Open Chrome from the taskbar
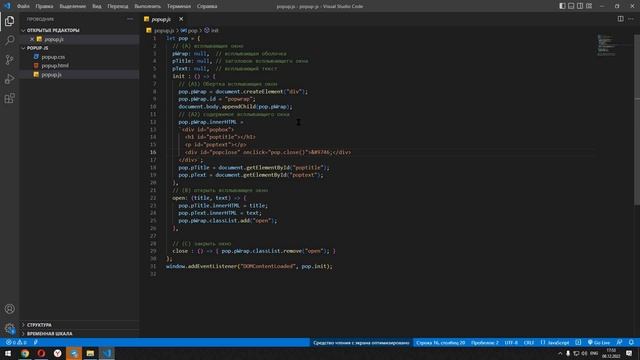Viewport: 640px width, 360px height. click(25, 353)
